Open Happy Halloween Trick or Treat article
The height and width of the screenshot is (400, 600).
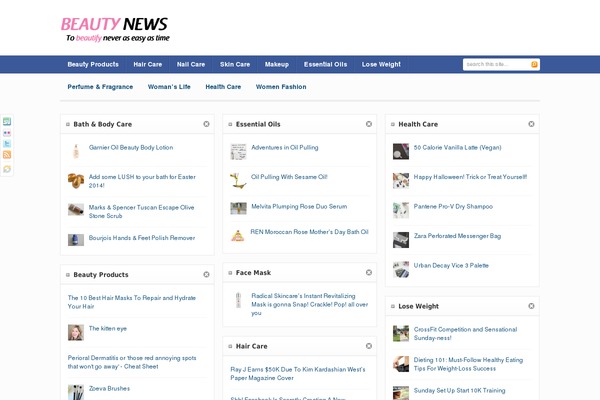[x=470, y=177]
